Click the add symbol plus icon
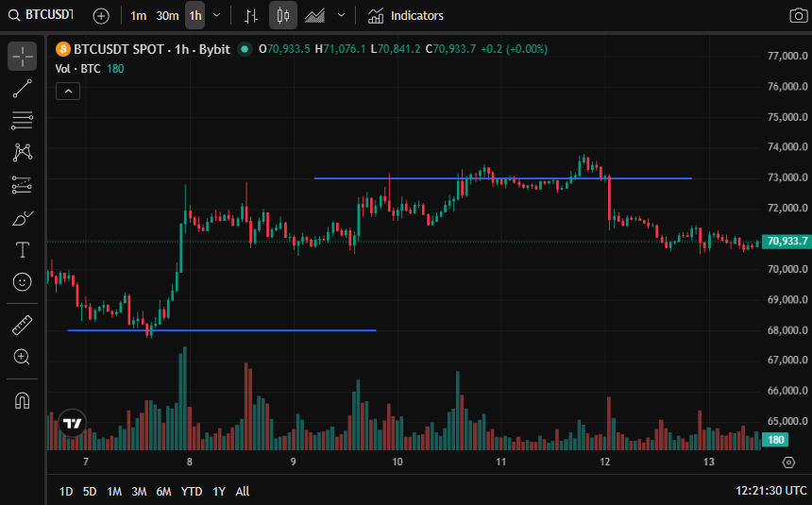This screenshot has width=812, height=505. tap(101, 16)
